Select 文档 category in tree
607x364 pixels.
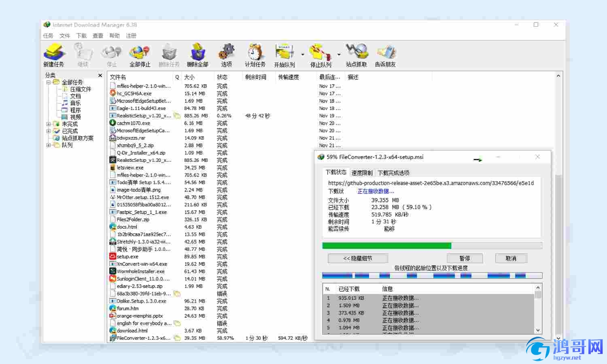point(75,96)
